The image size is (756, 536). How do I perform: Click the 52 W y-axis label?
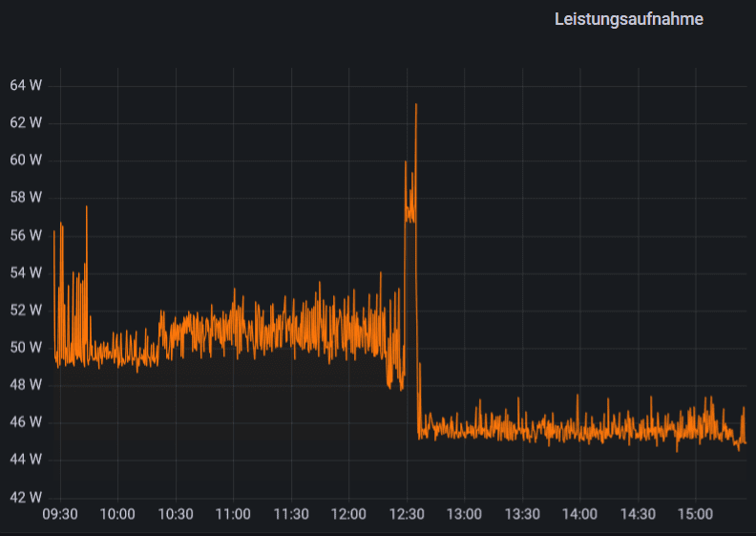(x=26, y=310)
